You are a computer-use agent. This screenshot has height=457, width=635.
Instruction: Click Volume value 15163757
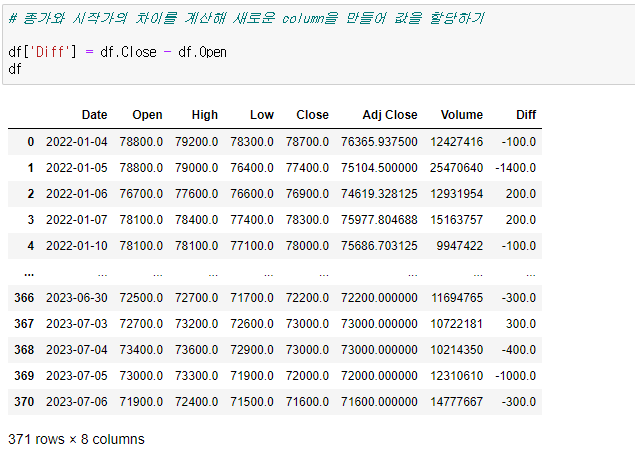(456, 220)
